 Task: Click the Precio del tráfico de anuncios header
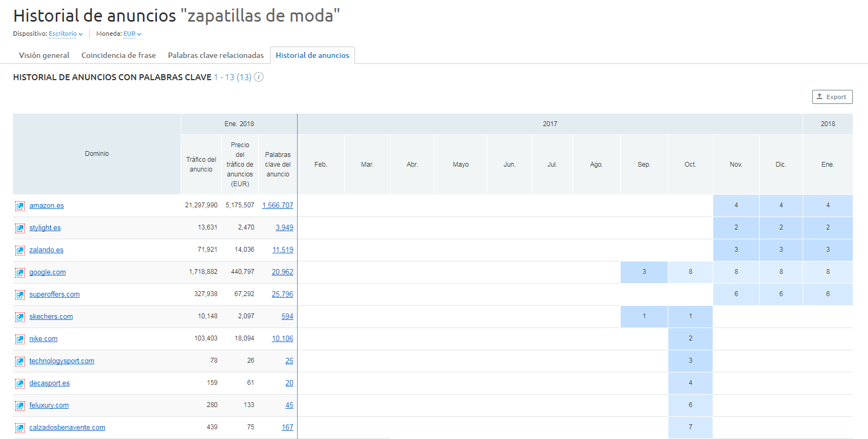point(240,165)
